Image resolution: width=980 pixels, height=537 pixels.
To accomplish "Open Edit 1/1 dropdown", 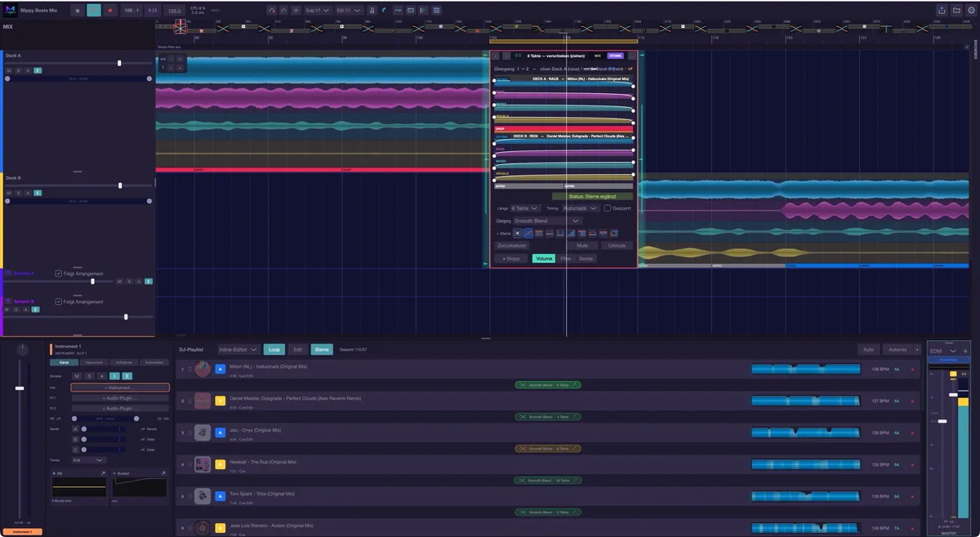I will 350,10.
